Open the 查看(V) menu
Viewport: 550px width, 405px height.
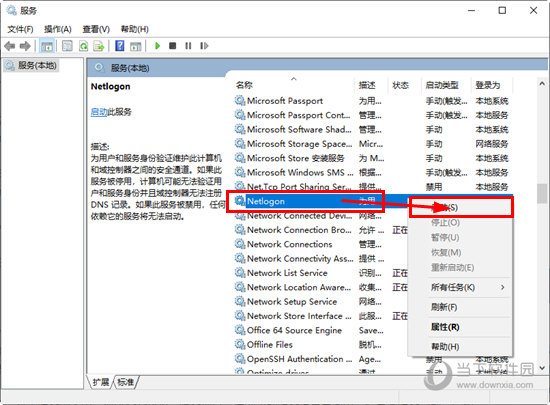pos(96,29)
